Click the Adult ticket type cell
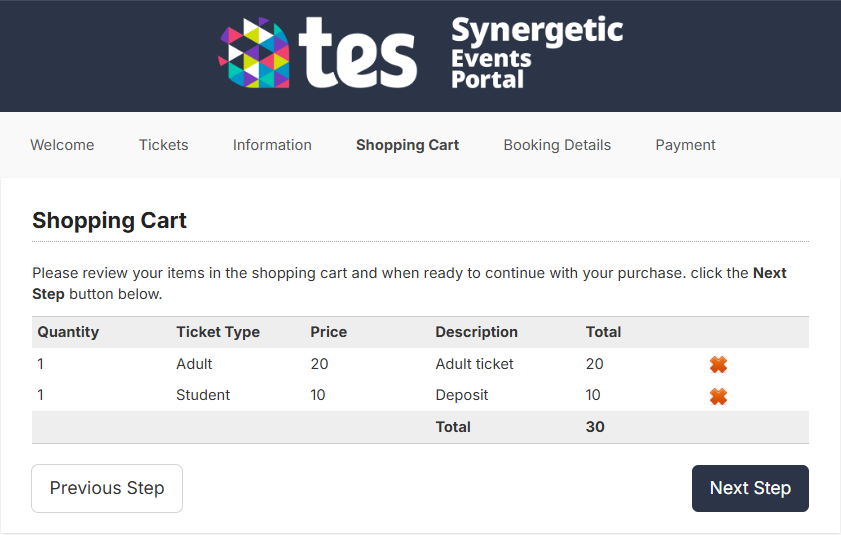Screen dimensions: 841x535 [x=194, y=364]
